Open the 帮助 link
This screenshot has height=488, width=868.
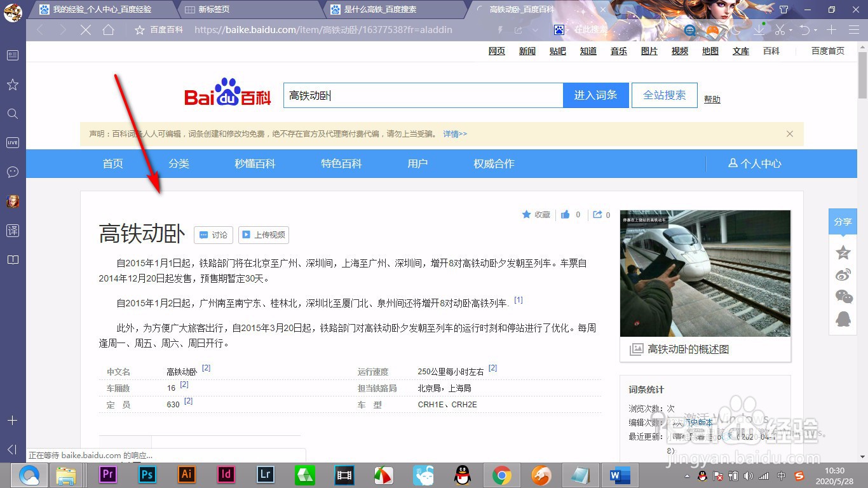(712, 99)
